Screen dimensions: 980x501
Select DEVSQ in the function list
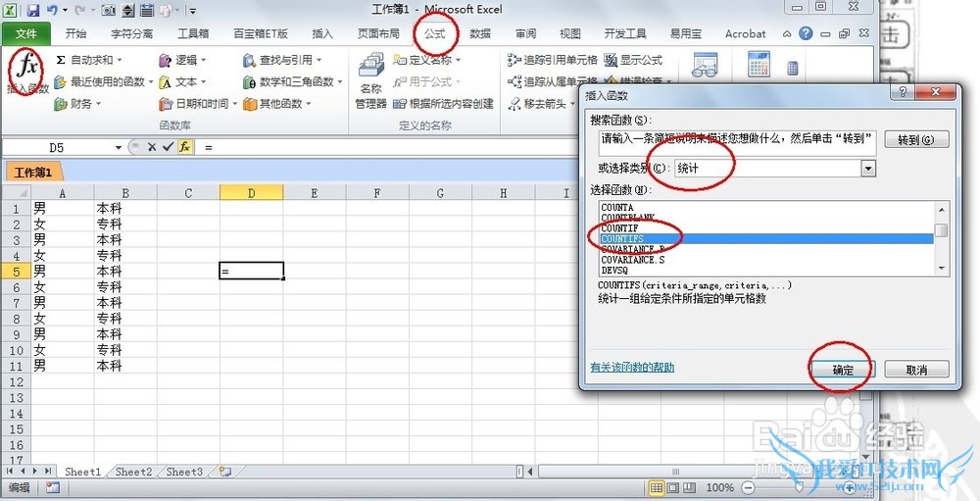coord(765,271)
